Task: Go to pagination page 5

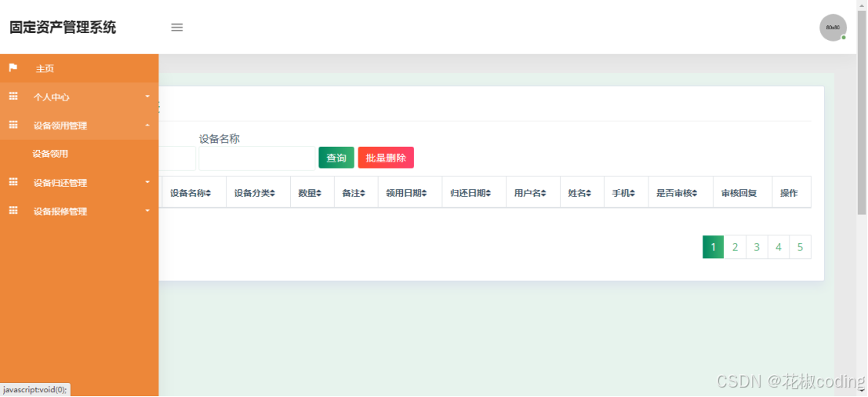Action: pyautogui.click(x=800, y=247)
